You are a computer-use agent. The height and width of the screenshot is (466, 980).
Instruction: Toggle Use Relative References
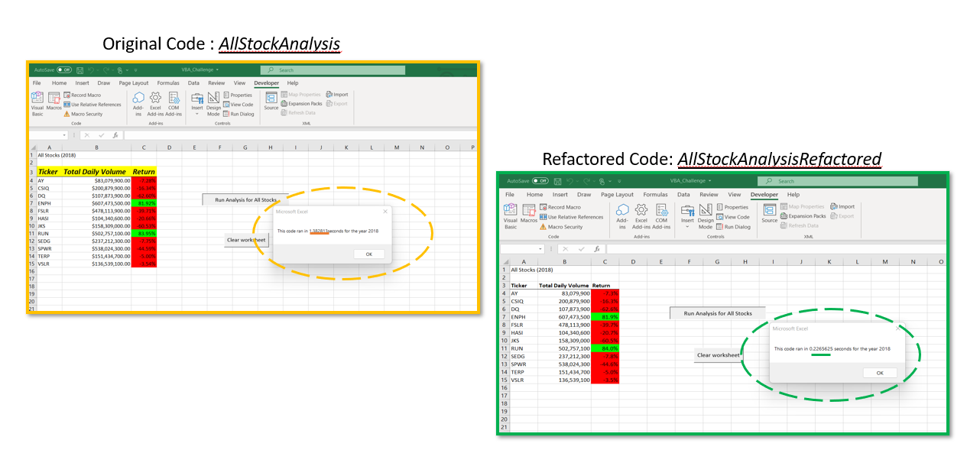[x=96, y=104]
